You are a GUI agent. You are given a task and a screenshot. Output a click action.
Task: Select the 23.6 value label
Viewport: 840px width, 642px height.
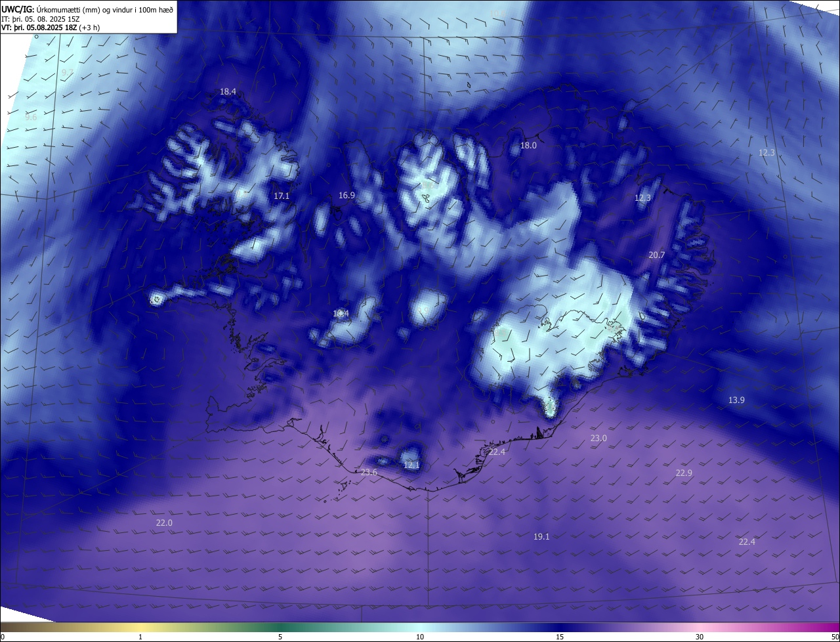click(369, 473)
